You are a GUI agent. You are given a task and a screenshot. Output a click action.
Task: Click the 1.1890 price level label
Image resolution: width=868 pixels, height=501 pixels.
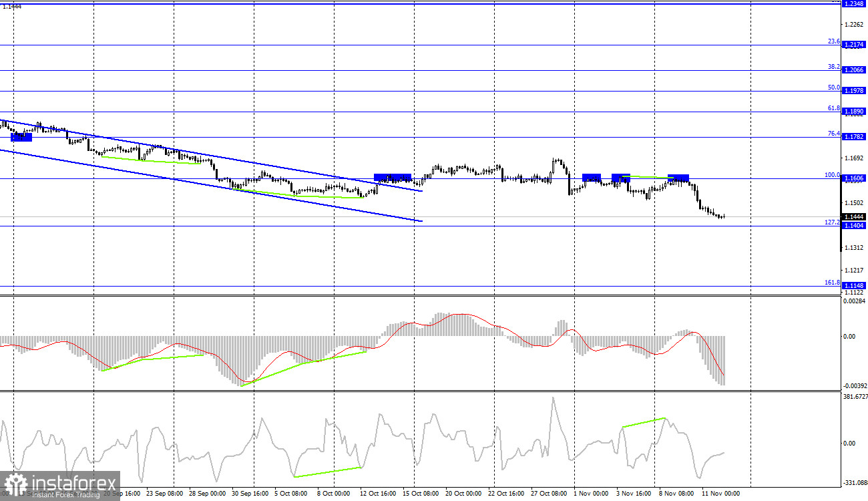[x=854, y=112]
